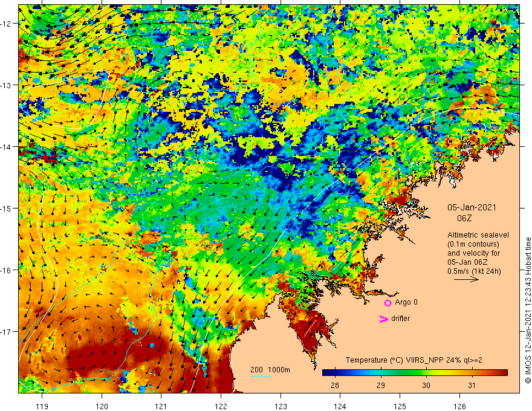Click the '-14' latitude axis label
Image resolution: width=532 pixels, height=411 pixels.
point(7,147)
